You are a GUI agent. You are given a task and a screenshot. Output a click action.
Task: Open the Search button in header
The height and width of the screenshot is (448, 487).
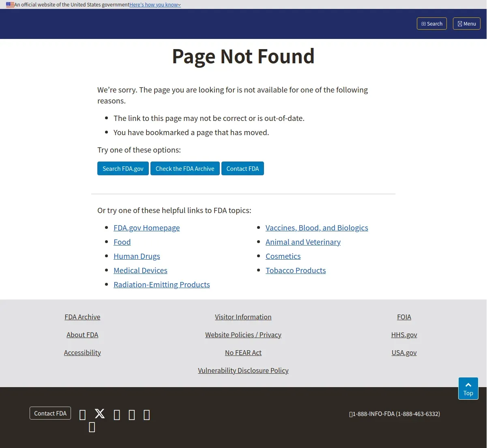tap(432, 24)
